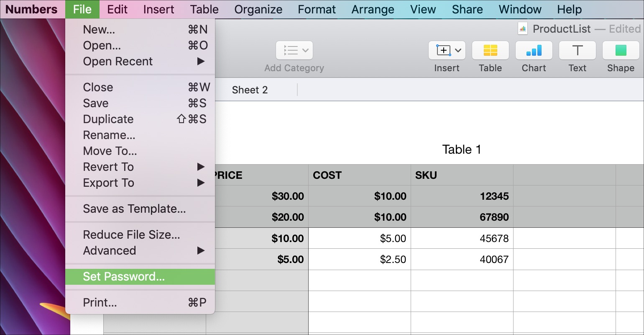Click Set Password… in File menu
644x335 pixels.
(x=140, y=277)
